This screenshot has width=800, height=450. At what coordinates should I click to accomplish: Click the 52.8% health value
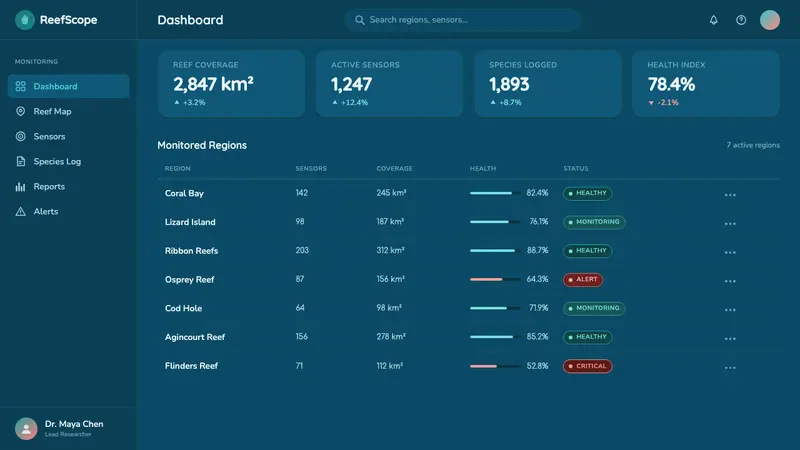tap(537, 366)
